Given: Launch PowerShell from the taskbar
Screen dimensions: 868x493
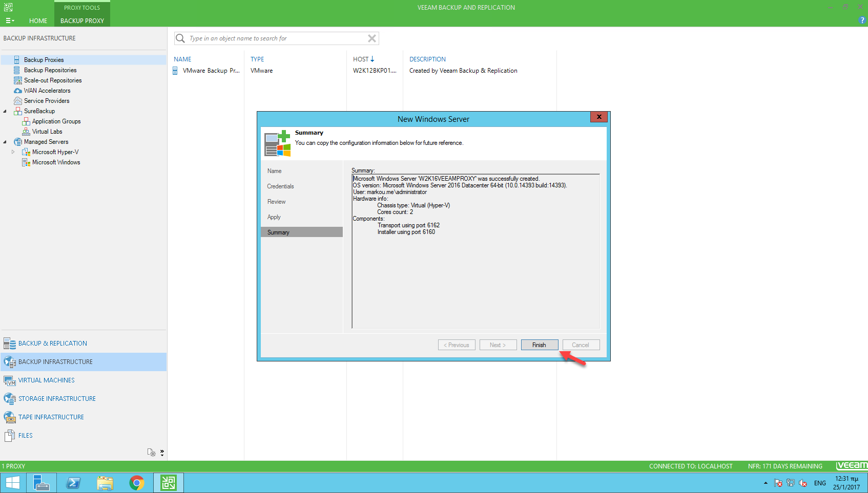Looking at the screenshot, I should (x=73, y=483).
